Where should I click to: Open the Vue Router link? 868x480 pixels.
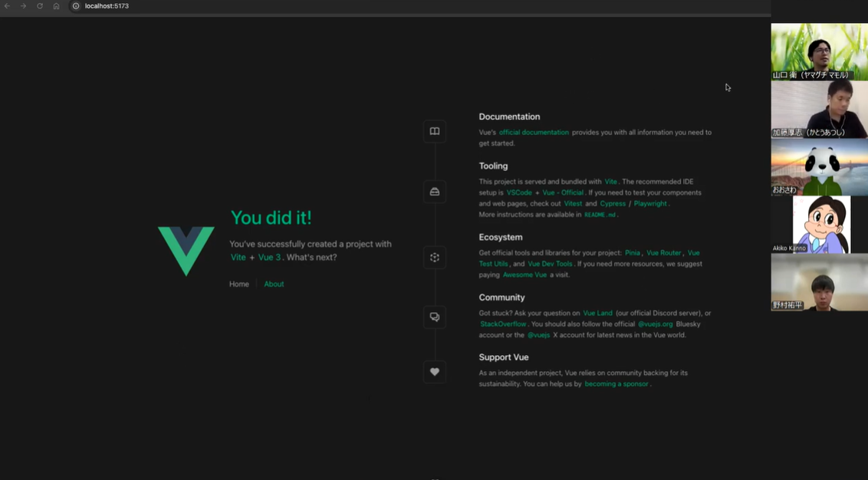[663, 253]
